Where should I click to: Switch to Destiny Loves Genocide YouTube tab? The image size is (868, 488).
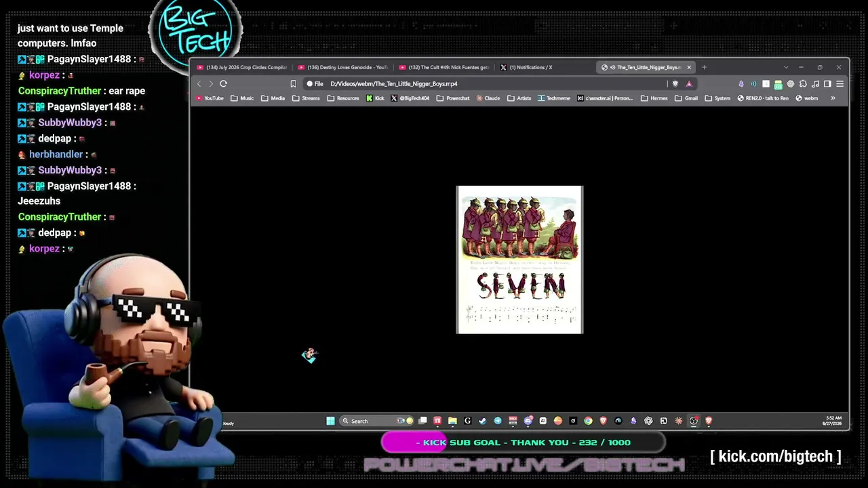click(x=343, y=67)
